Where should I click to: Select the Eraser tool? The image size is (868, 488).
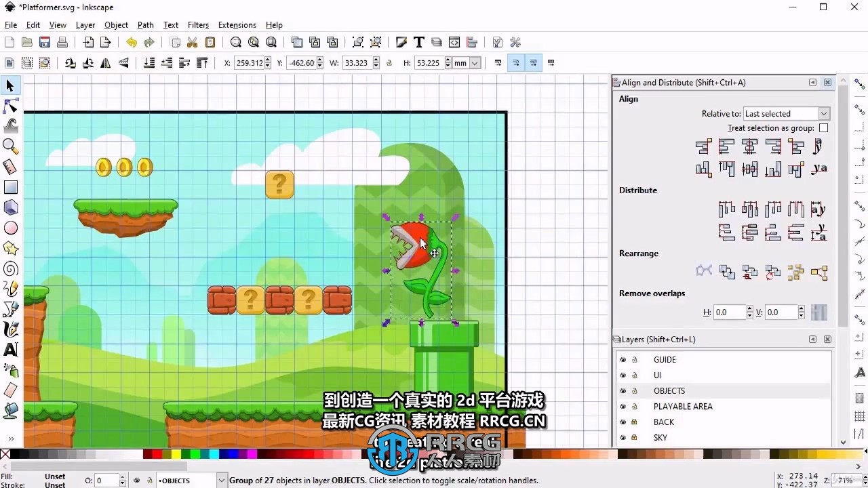coord(10,390)
